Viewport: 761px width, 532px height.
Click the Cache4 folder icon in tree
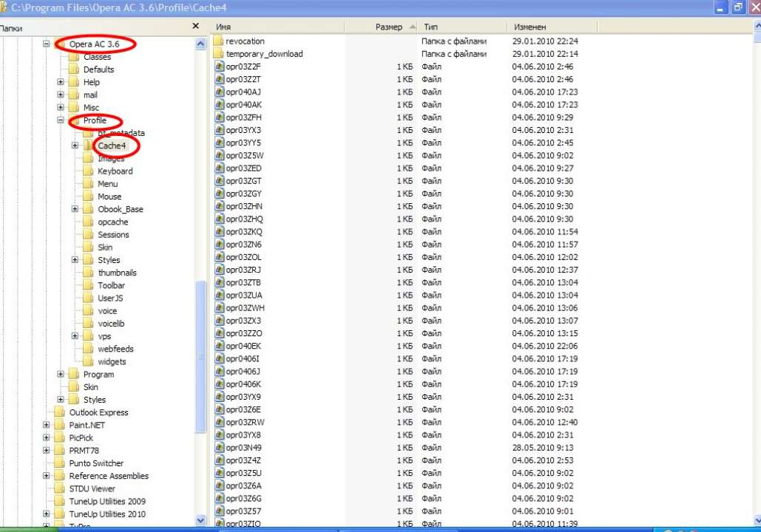click(x=88, y=146)
